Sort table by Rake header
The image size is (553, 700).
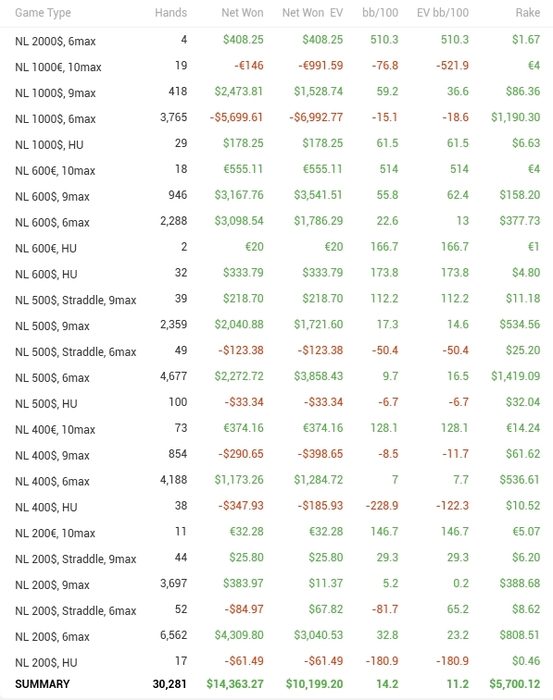pos(528,13)
